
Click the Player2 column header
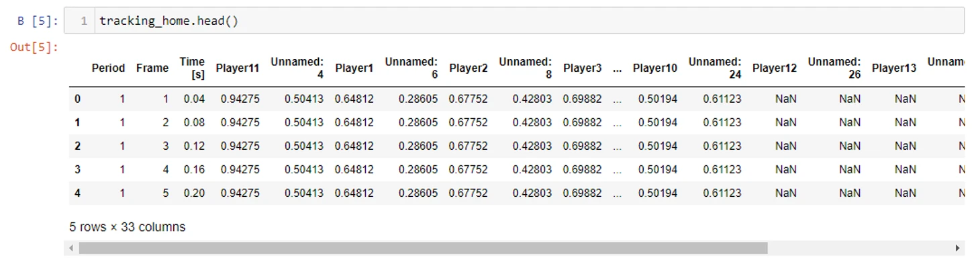(x=469, y=68)
